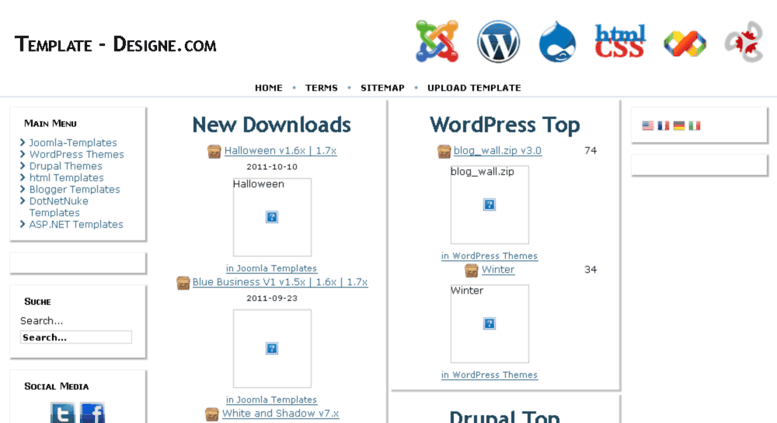Go to HOME in the top navigation
Viewport: 777px width, 423px height.
[269, 88]
